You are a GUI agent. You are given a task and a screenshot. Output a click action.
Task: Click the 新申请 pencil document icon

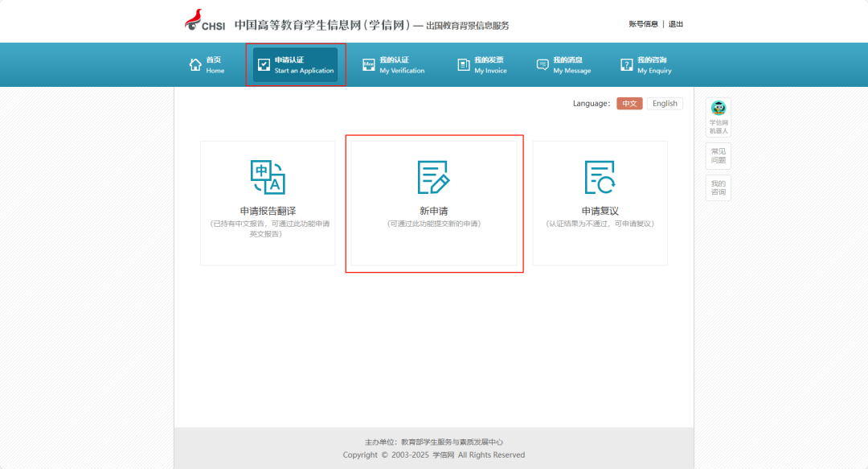pyautogui.click(x=433, y=178)
